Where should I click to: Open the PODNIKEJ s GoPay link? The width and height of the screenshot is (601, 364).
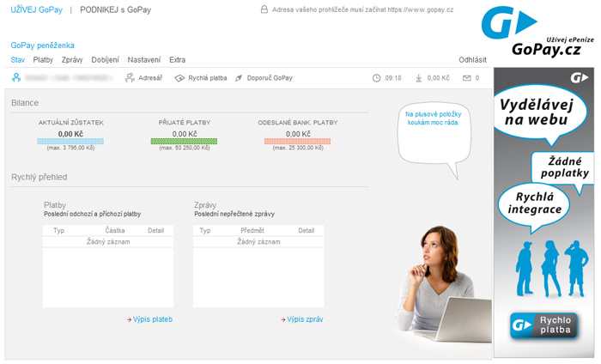click(115, 9)
